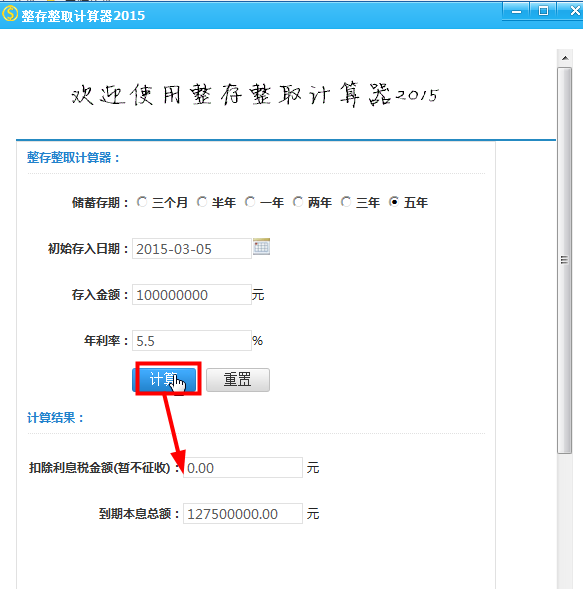Screen dimensions: 583x589
Task: Select the 半年 deposit term
Action: click(202, 202)
